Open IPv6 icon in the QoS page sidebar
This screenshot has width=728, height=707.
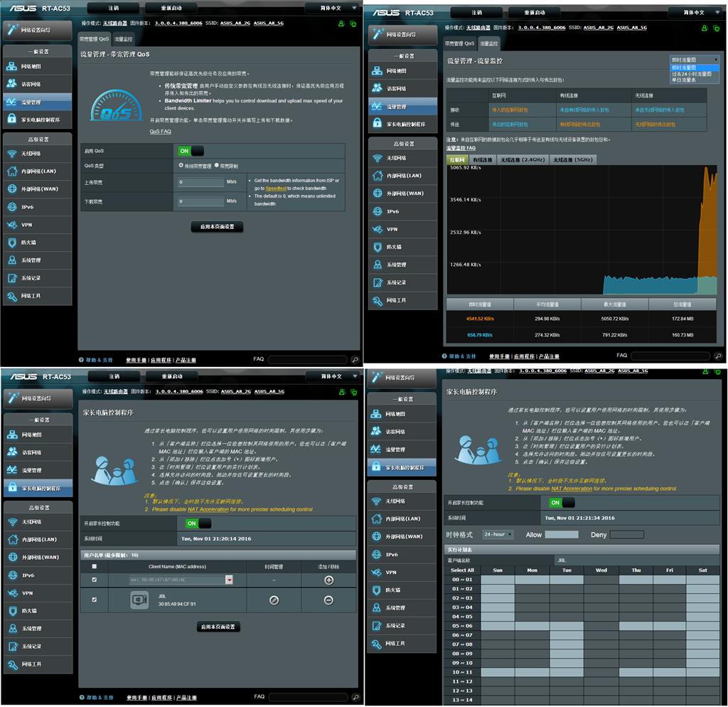tap(11, 207)
